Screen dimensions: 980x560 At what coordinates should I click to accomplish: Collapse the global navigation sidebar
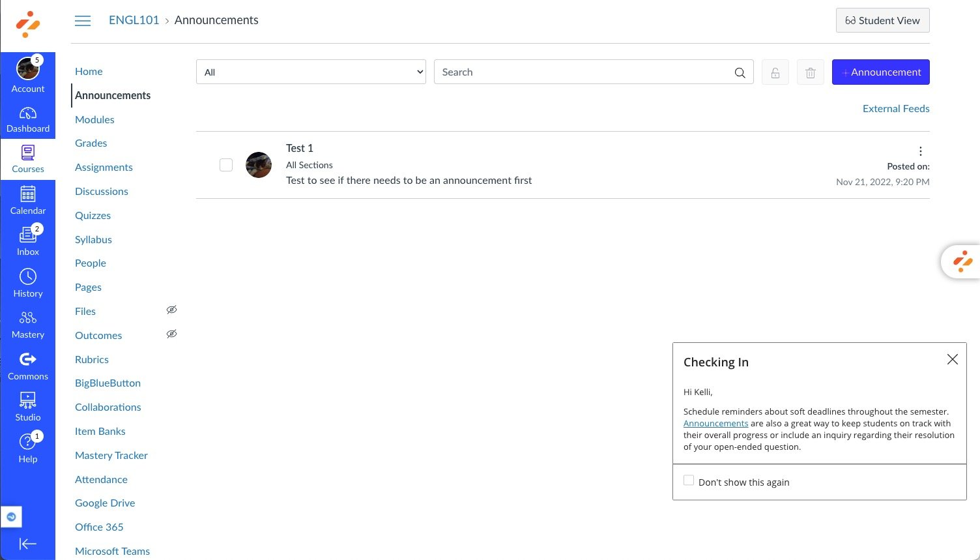[x=28, y=544]
